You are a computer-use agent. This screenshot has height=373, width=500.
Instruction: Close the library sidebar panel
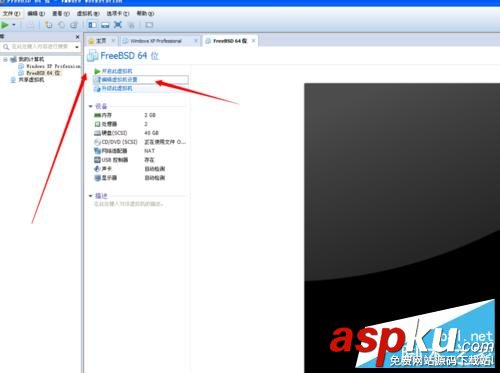pyautogui.click(x=77, y=36)
